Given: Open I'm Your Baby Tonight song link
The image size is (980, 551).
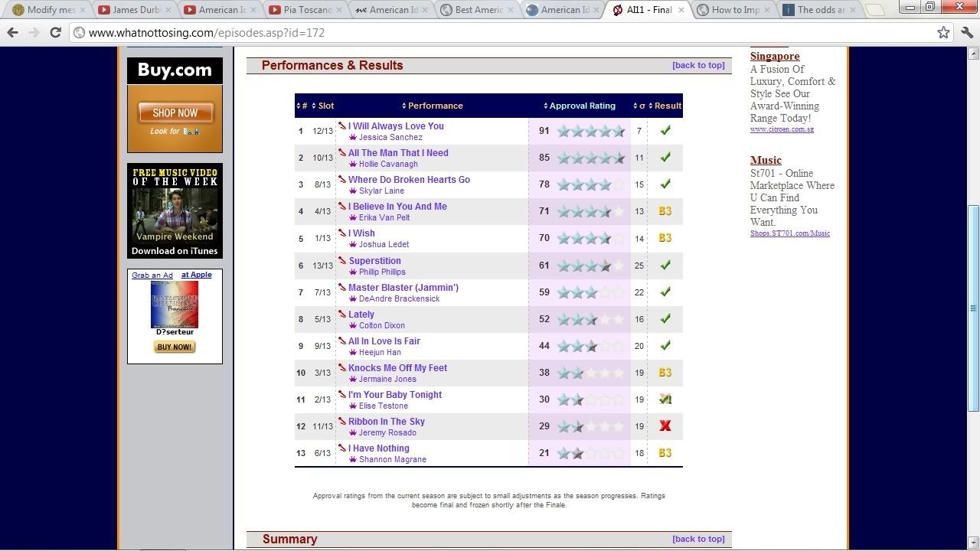Looking at the screenshot, I should pos(395,395).
